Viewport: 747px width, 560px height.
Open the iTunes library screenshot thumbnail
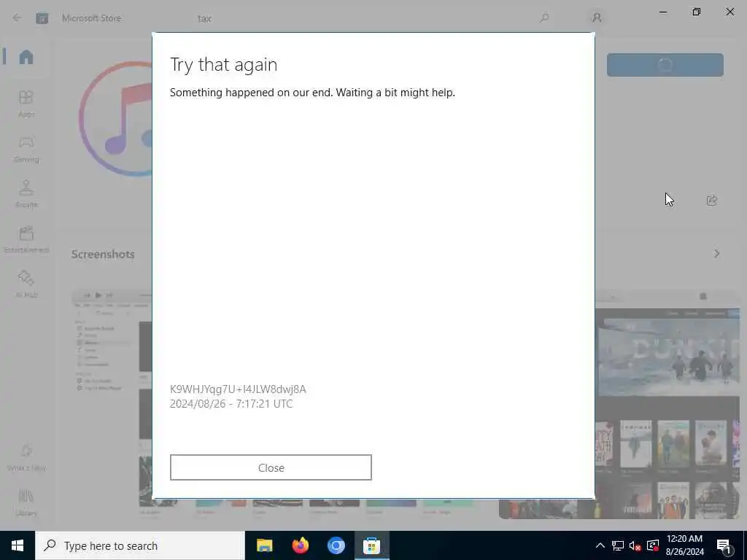coord(112,402)
